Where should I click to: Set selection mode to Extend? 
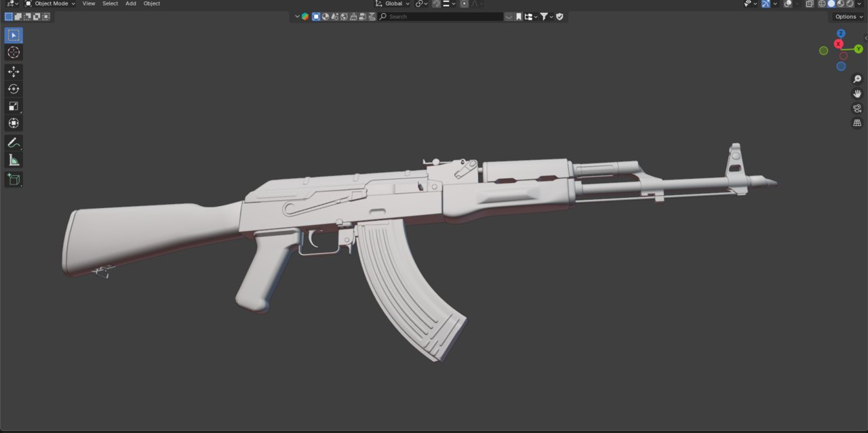[x=18, y=16]
